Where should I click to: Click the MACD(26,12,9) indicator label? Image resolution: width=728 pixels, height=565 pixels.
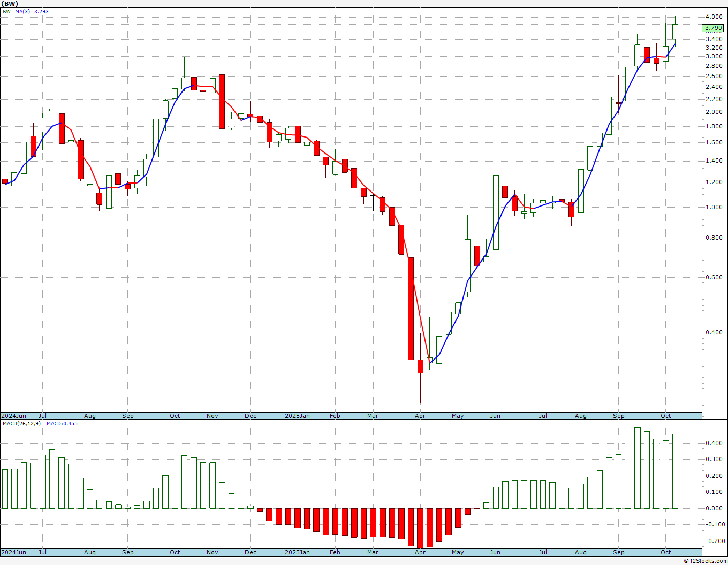pos(22,423)
